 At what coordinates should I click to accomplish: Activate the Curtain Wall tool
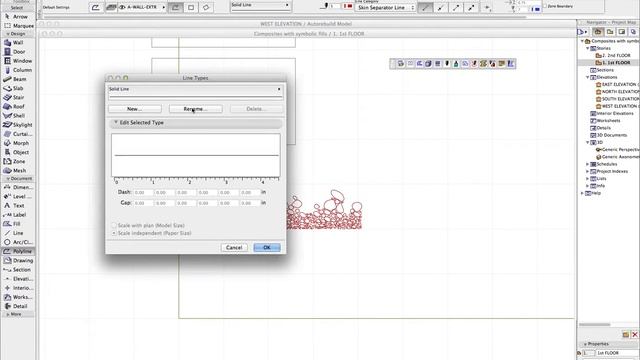(18, 134)
